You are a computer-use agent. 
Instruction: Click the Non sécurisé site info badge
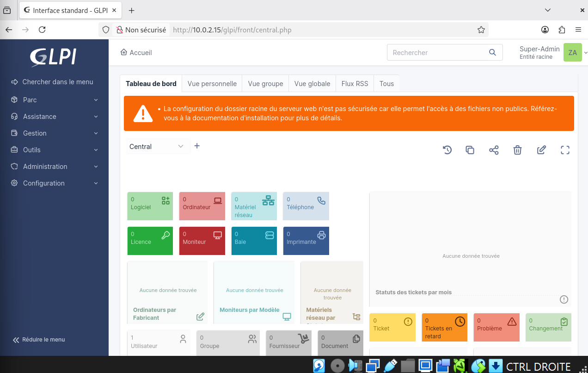(x=141, y=30)
